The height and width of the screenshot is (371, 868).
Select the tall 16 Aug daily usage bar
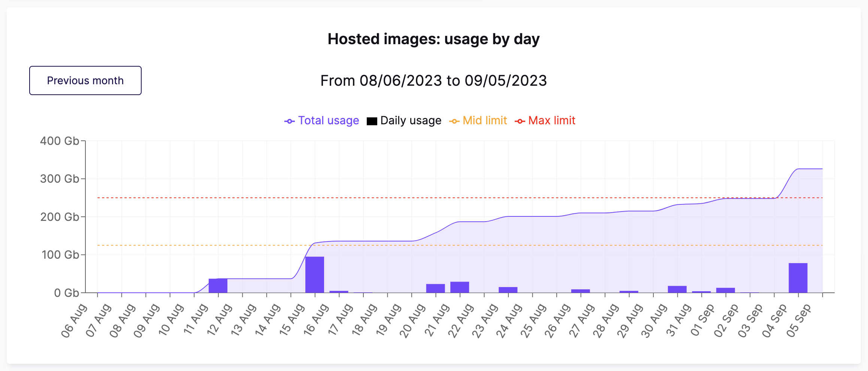pos(315,275)
